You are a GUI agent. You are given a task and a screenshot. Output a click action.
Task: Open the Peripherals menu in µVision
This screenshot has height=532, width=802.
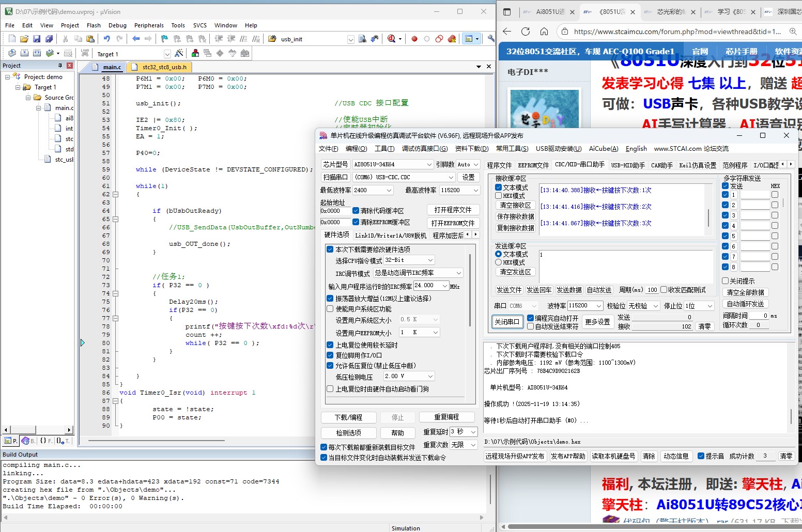[149, 25]
